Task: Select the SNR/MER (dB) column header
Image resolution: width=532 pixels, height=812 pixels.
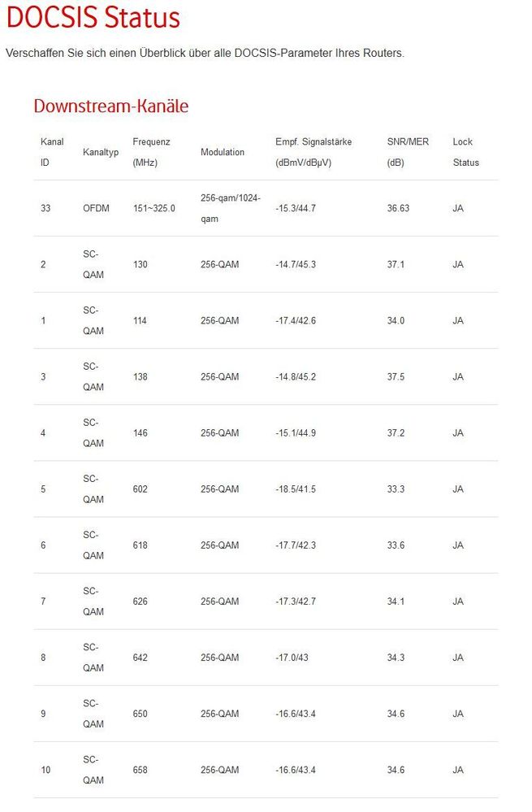Action: (408, 152)
